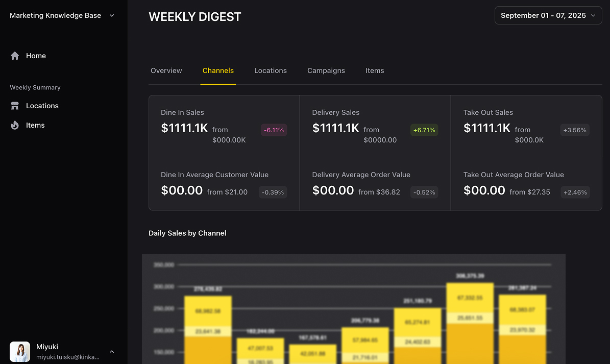
Task: Switch to the Items tab
Action: point(374,70)
